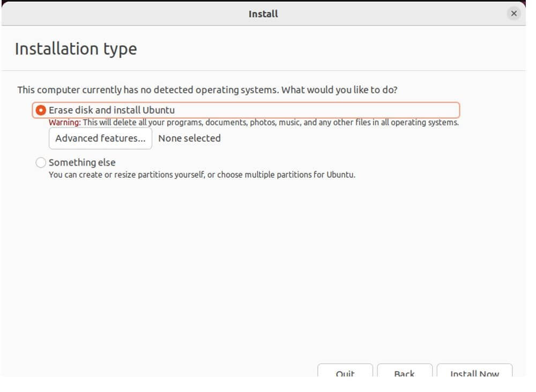Click the red Warning: word
Viewport: 536px width, 392px height.
(x=65, y=123)
